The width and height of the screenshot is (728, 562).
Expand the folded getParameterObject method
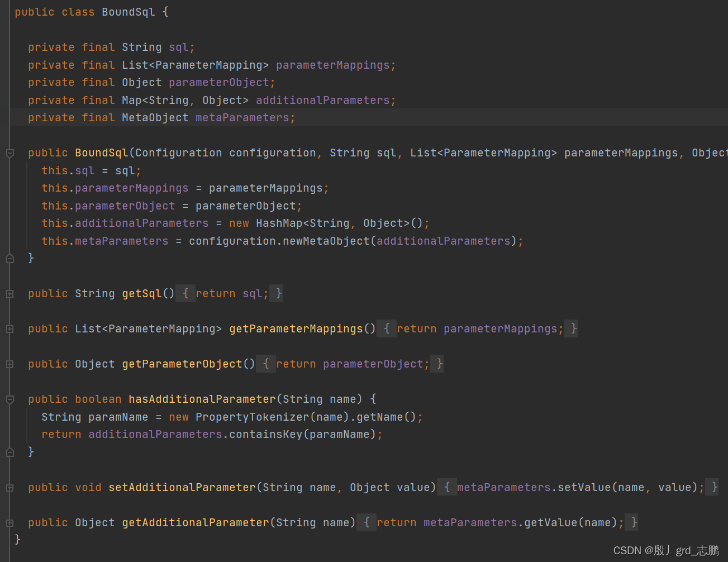click(x=9, y=364)
